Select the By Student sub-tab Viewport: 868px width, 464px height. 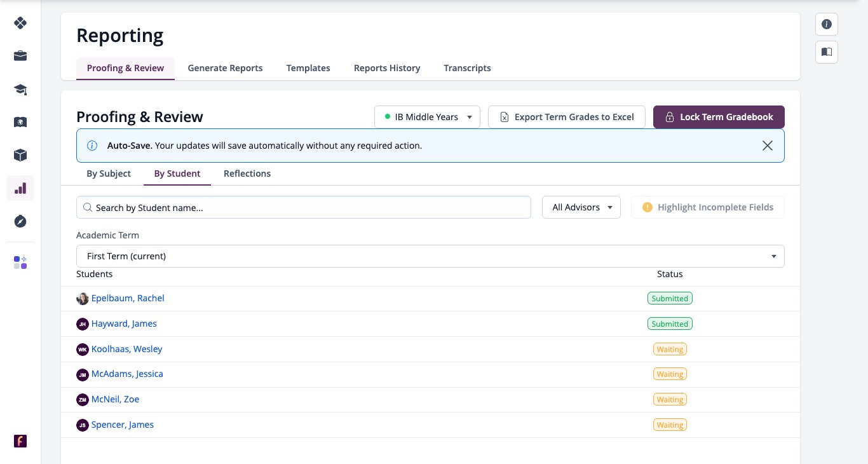click(177, 174)
